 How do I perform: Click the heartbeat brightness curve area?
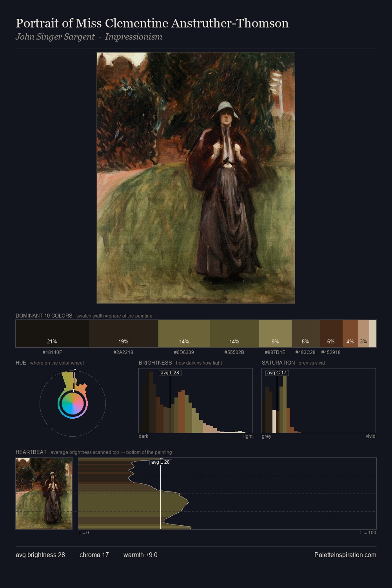click(x=227, y=494)
